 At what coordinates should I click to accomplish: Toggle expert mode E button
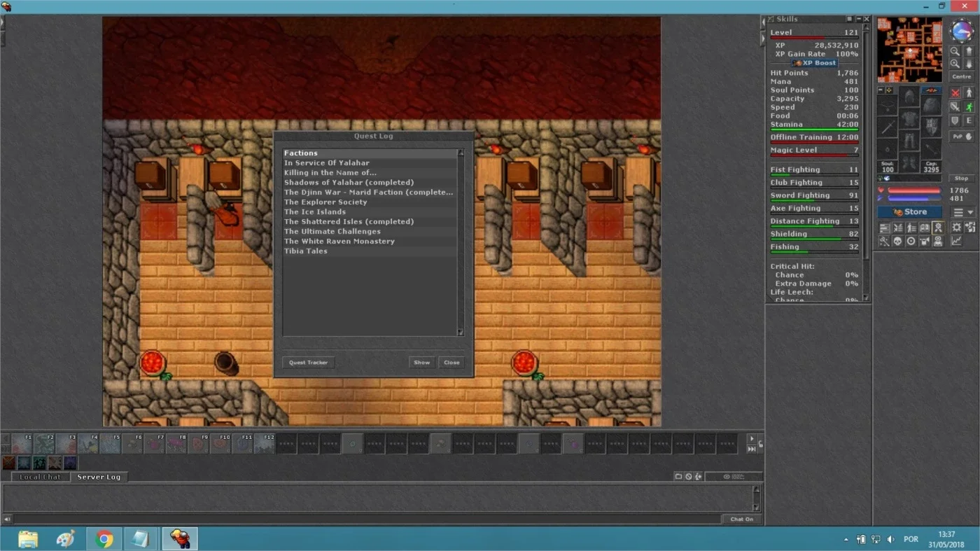(x=969, y=120)
